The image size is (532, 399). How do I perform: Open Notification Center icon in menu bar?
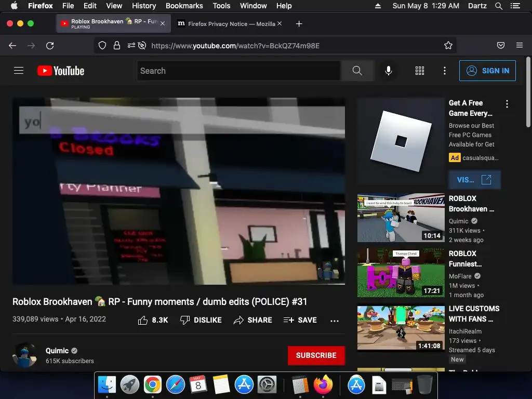pyautogui.click(x=515, y=6)
